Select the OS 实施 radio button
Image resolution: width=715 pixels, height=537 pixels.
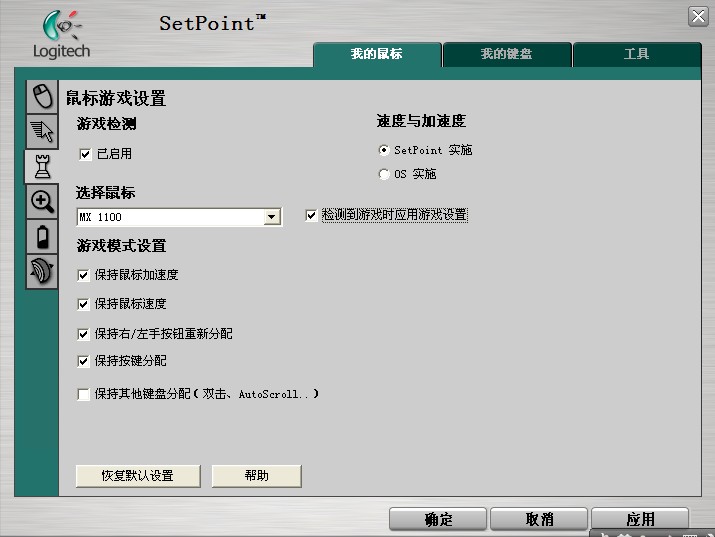[x=384, y=174]
